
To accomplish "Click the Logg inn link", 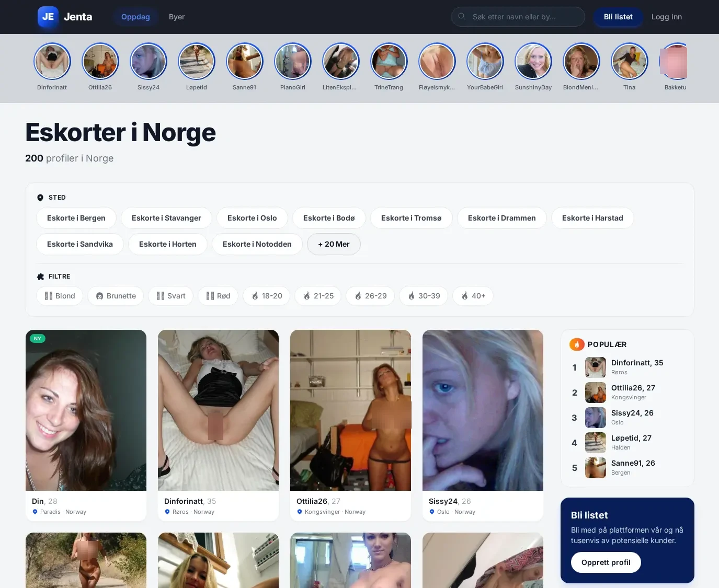I will coord(667,17).
